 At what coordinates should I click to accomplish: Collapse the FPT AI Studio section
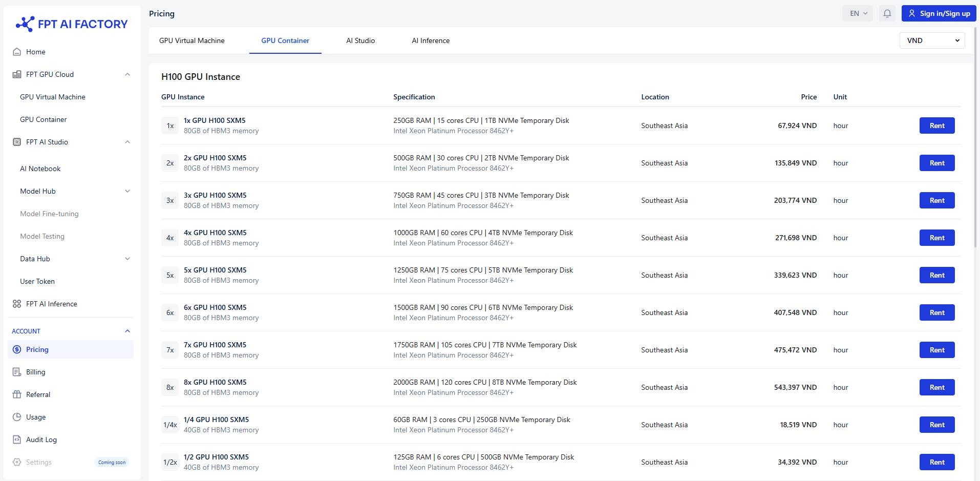127,142
